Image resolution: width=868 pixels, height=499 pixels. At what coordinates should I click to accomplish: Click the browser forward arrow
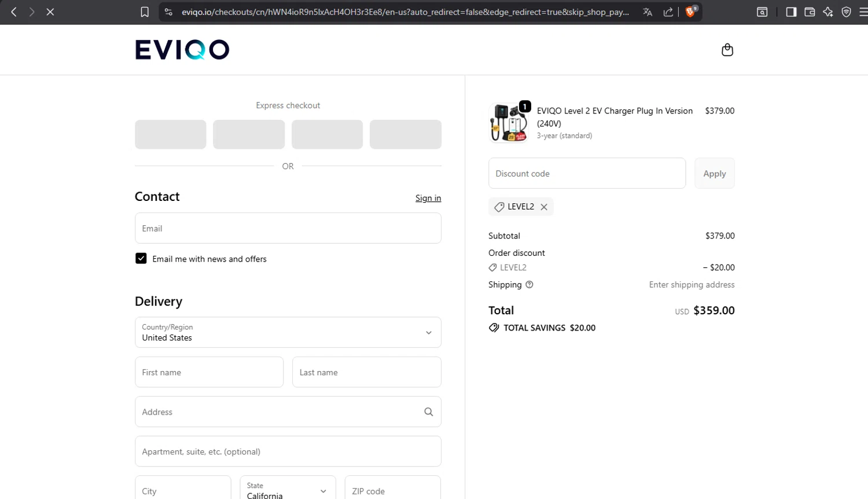(x=32, y=12)
